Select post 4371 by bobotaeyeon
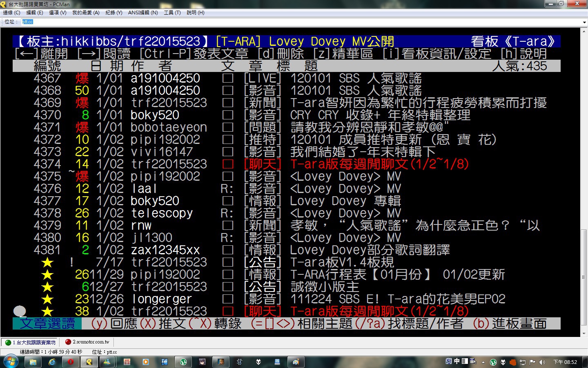This screenshot has width=588, height=368. [286, 127]
